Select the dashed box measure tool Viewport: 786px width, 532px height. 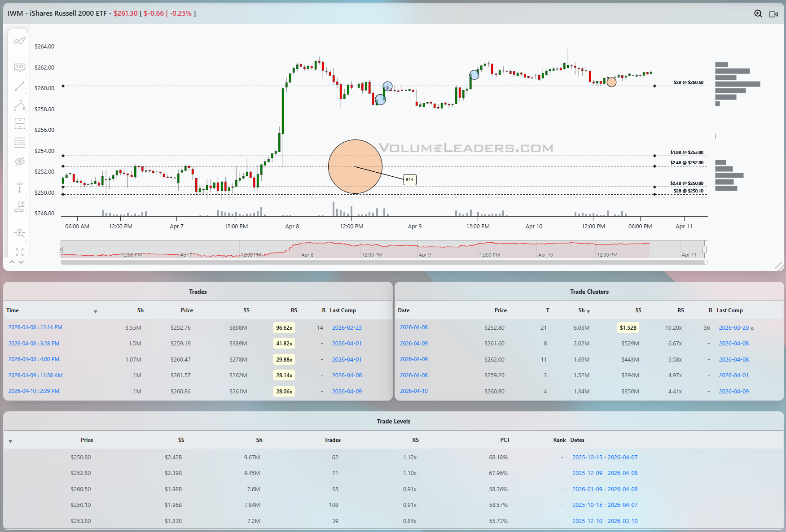20,123
